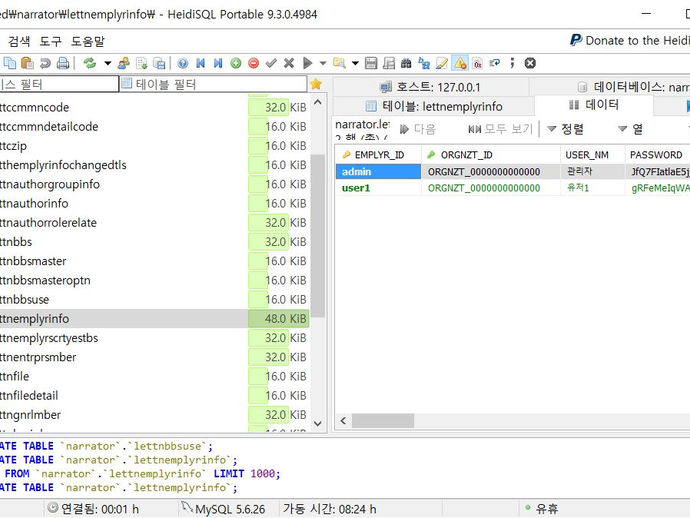The width and height of the screenshot is (690, 518).
Task: Click the 테이블 필터 input field
Action: coord(213,84)
